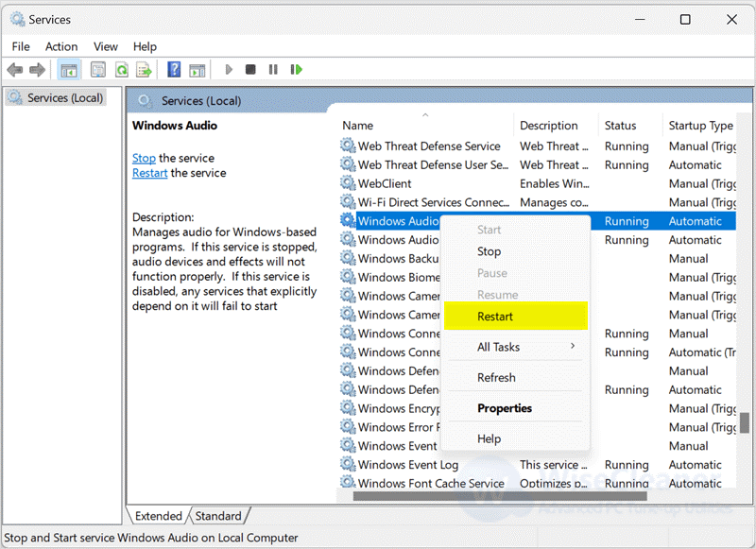
Task: Open the Action menu
Action: coord(61,46)
